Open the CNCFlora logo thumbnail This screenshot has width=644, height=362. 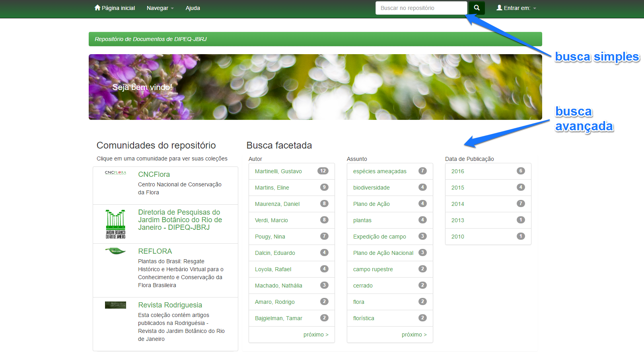click(115, 173)
